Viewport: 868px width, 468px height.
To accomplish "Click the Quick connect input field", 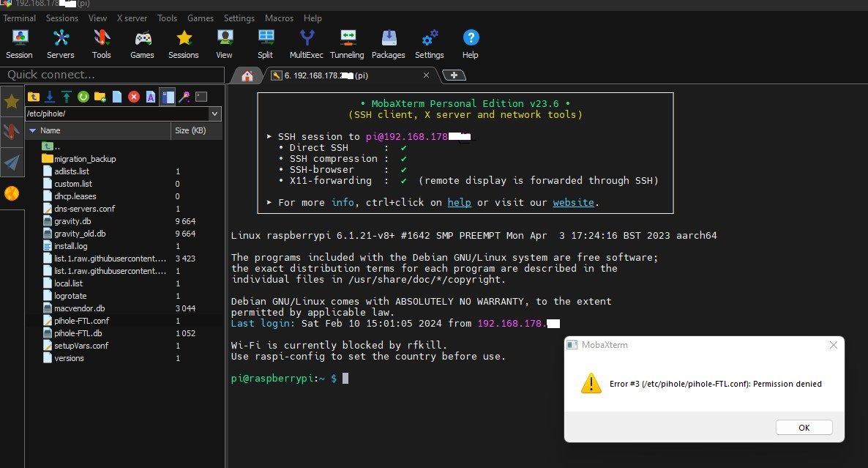I will click(112, 75).
